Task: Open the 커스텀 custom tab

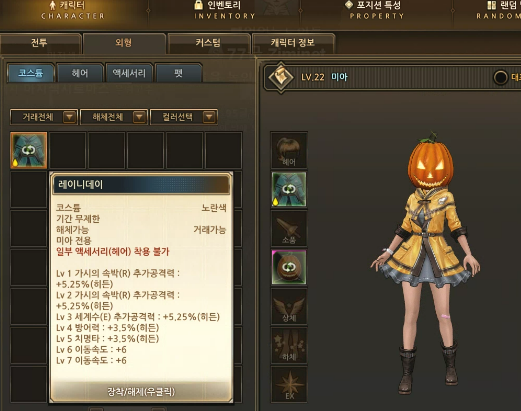Action: click(209, 43)
